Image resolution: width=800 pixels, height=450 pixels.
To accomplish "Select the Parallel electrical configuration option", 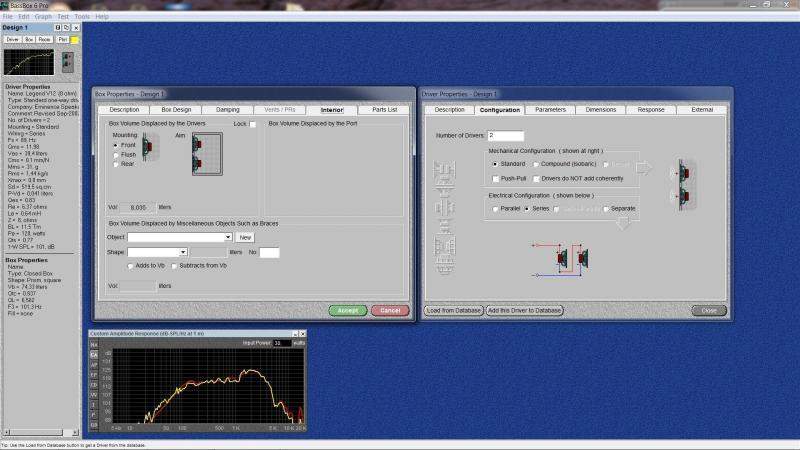I will coord(494,208).
